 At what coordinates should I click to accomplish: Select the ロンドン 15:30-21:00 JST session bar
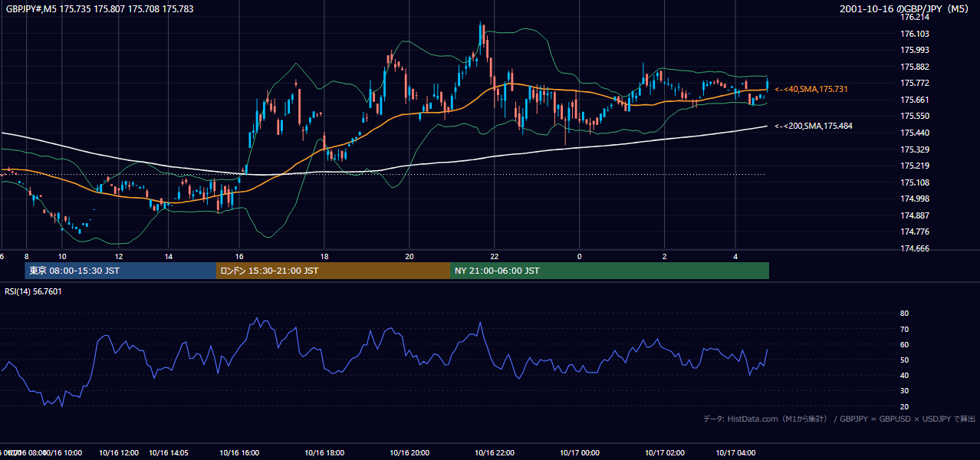(x=334, y=271)
